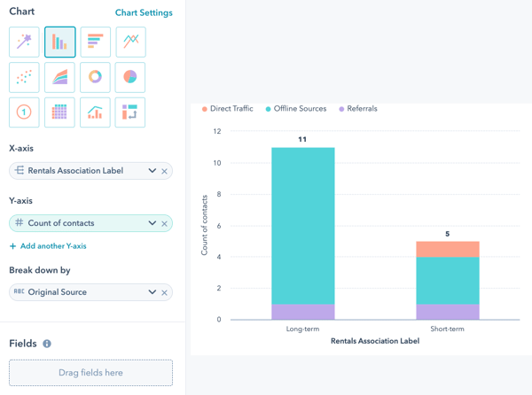Remove Count of contacts from Y-axis

coord(164,223)
